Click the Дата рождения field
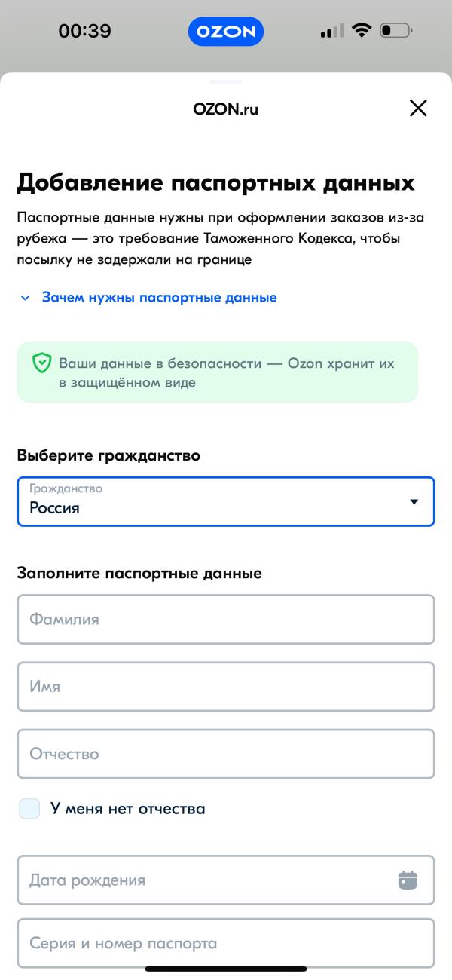 coord(203,880)
